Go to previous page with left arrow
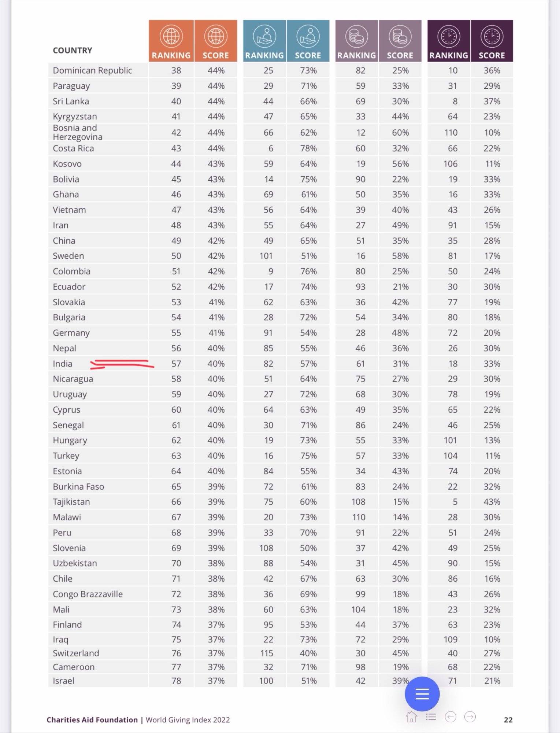 point(450,717)
